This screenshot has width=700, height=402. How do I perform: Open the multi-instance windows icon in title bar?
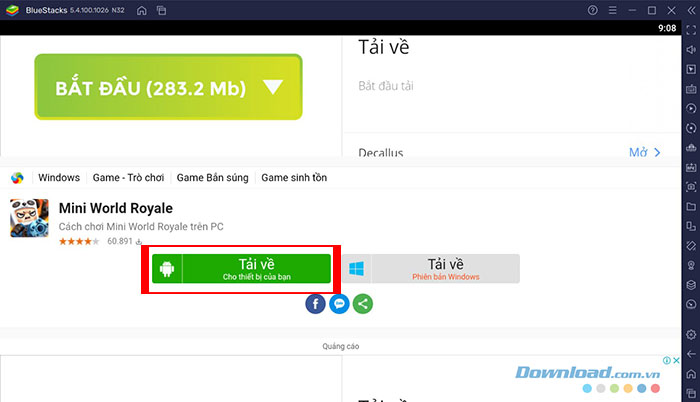coord(161,10)
